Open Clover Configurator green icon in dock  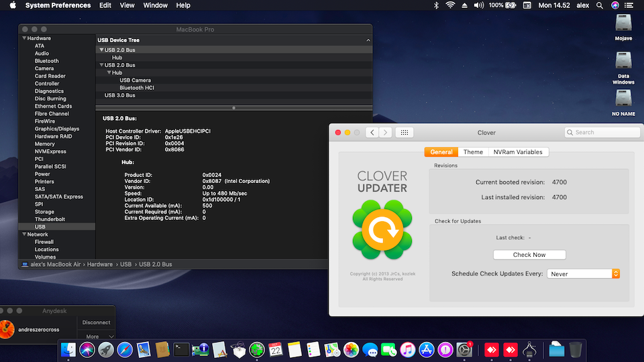tap(257, 350)
